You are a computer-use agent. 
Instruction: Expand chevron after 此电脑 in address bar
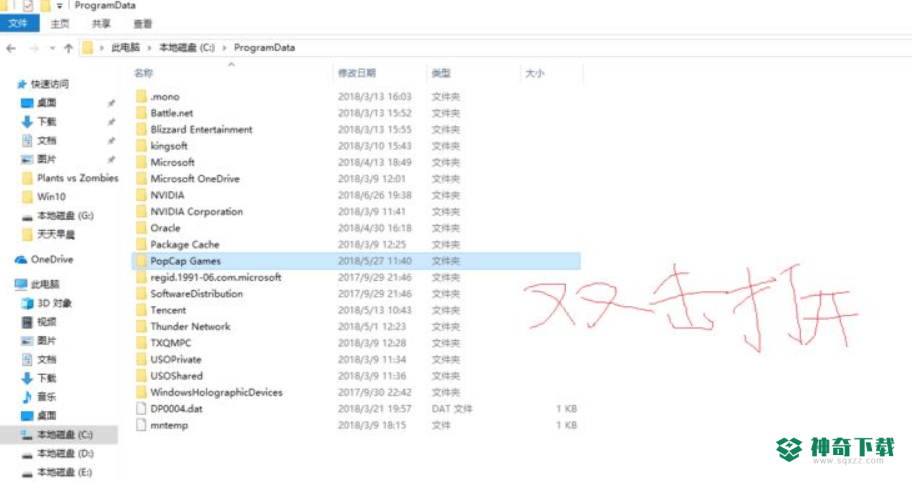[x=149, y=48]
